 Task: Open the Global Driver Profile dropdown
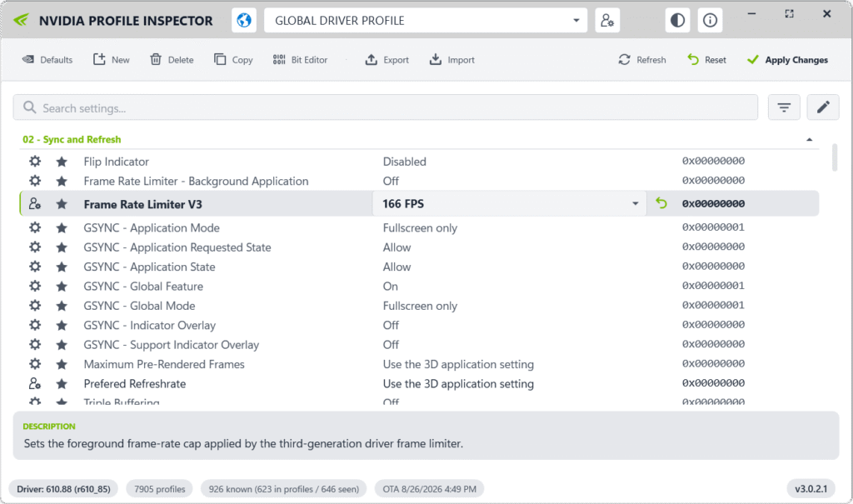tap(426, 21)
